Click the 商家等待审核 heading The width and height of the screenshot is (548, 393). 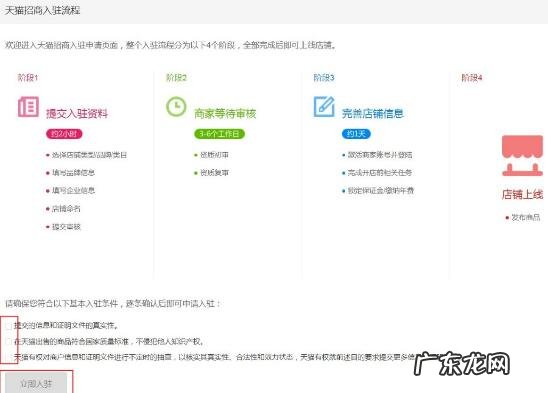coord(225,114)
